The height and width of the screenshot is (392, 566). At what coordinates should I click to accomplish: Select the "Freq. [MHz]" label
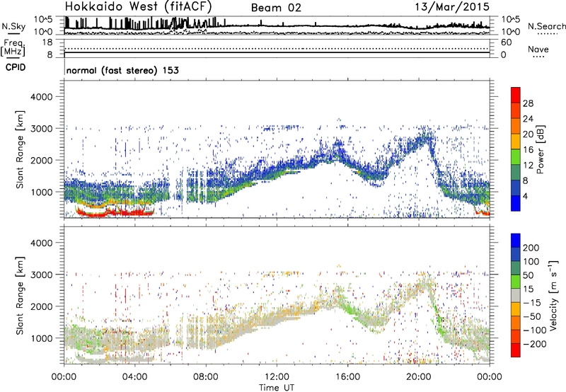click(14, 47)
